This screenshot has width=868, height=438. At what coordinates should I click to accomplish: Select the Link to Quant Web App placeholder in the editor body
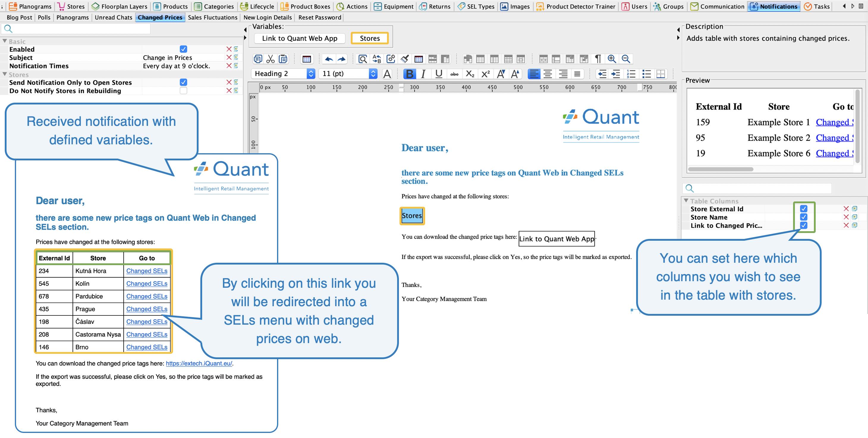click(x=557, y=239)
